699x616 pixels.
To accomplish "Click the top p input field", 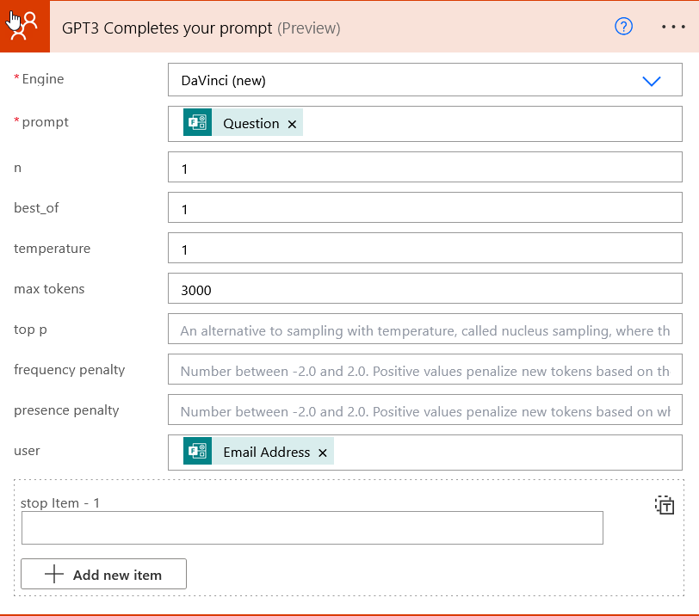I will pyautogui.click(x=425, y=330).
